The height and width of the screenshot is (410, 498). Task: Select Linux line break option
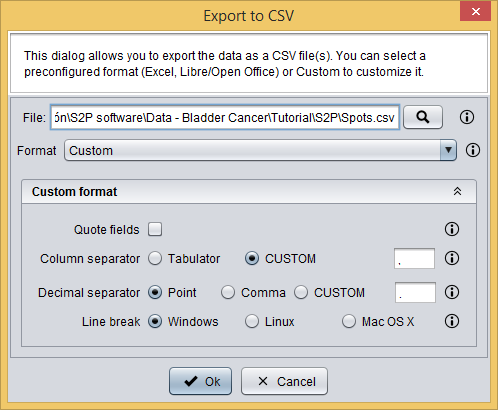[x=252, y=322]
